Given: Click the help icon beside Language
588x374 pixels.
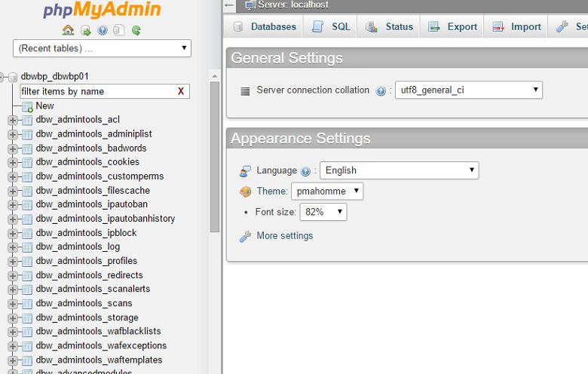Looking at the screenshot, I should coord(305,171).
